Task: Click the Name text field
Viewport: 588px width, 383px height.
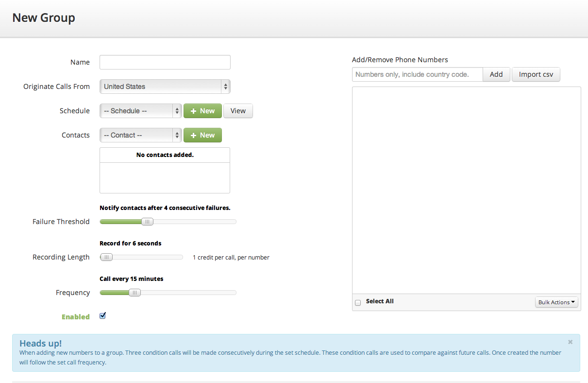Action: 165,62
